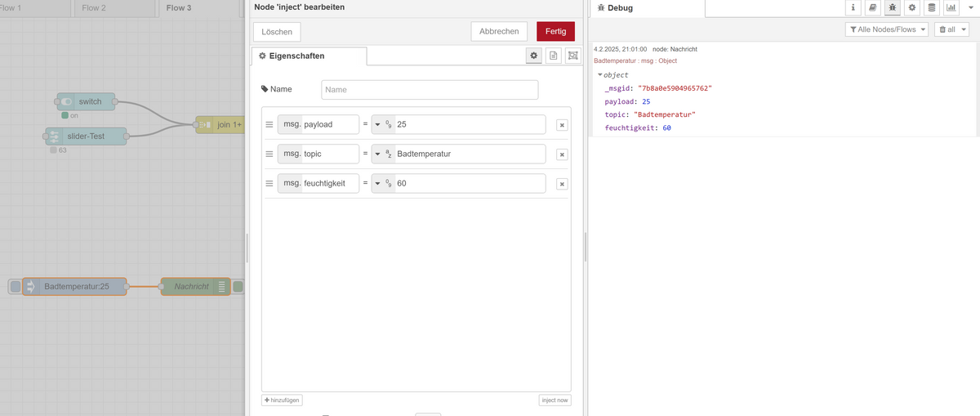Open the configuration nodes gear icon in sidebar
Image resolution: width=980 pixels, height=416 pixels.
click(911, 7)
